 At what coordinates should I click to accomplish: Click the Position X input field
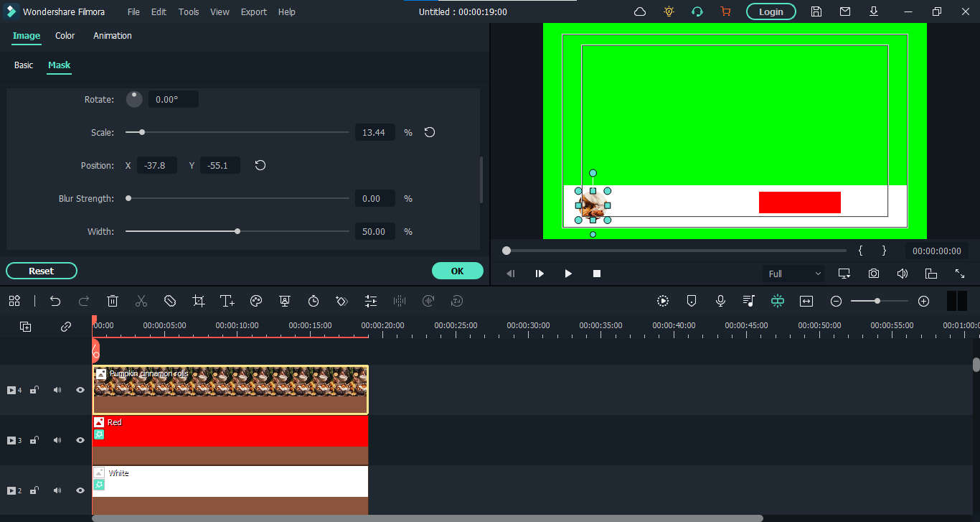coord(157,165)
